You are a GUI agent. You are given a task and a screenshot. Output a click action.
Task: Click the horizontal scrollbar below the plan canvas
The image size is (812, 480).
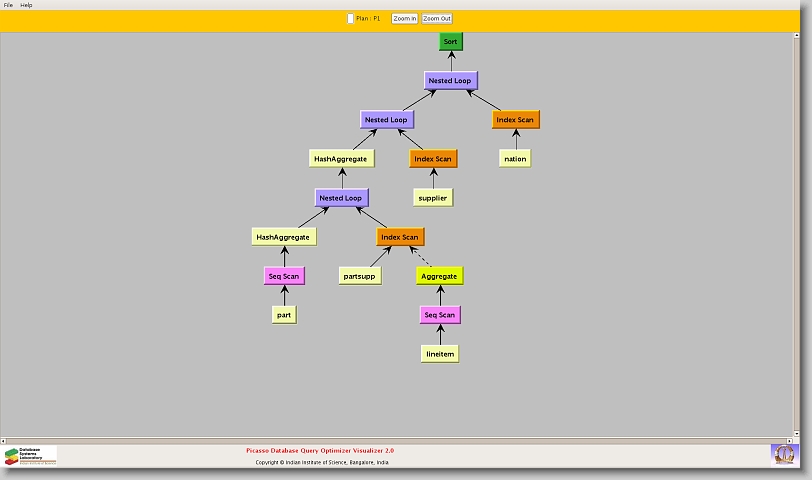pos(400,437)
